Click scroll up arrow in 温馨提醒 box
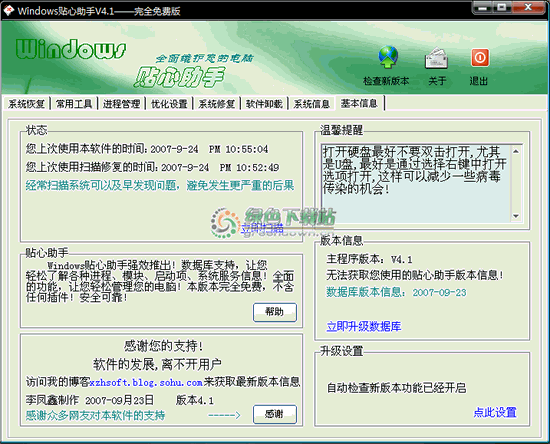The width and height of the screenshot is (550, 444). 516,152
